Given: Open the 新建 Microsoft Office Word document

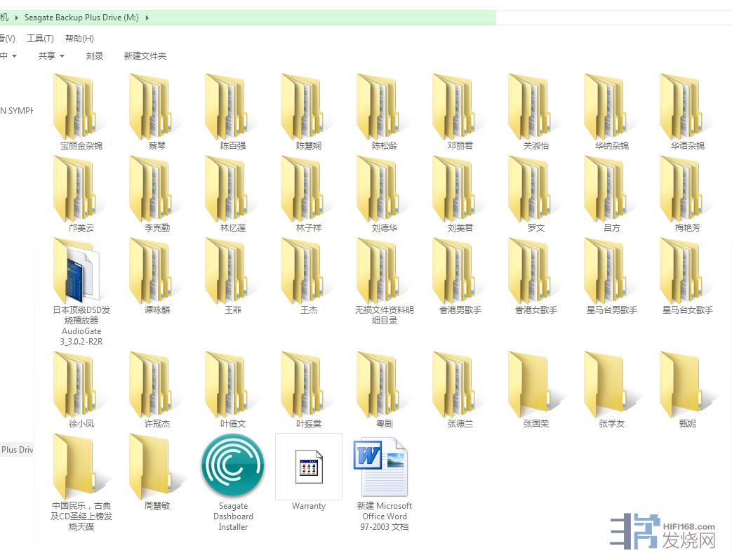Looking at the screenshot, I should pyautogui.click(x=384, y=467).
